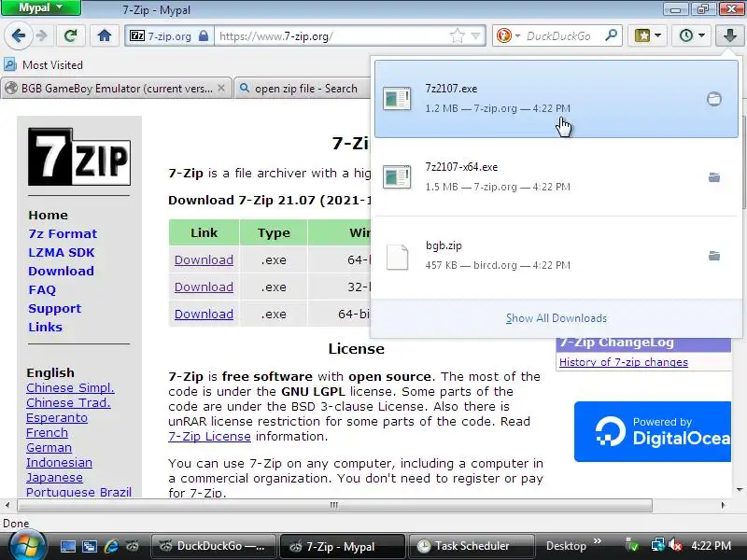This screenshot has height=560, width=747.
Task: Click the 4:22 PM taskbar clock
Action: [x=712, y=546]
